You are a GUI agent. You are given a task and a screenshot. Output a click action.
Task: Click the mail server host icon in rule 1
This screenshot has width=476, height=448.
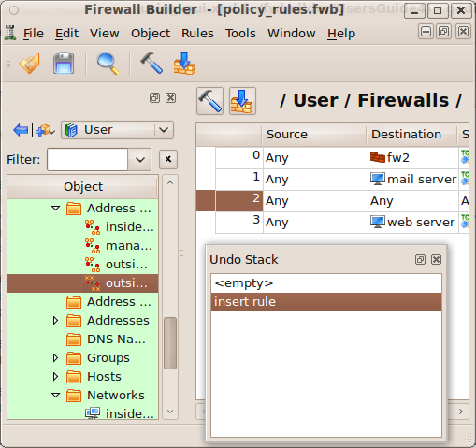(x=378, y=179)
